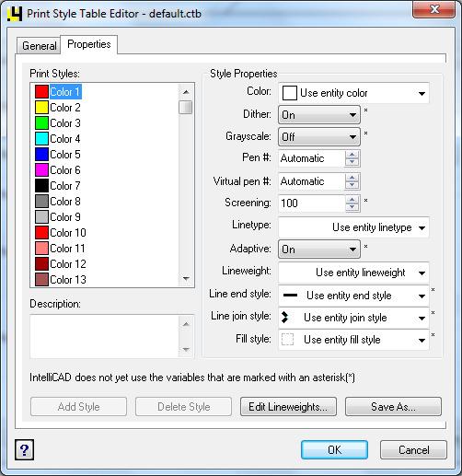Select Color 1 print style
Image resolution: width=462 pixels, height=476 pixels.
point(65,91)
